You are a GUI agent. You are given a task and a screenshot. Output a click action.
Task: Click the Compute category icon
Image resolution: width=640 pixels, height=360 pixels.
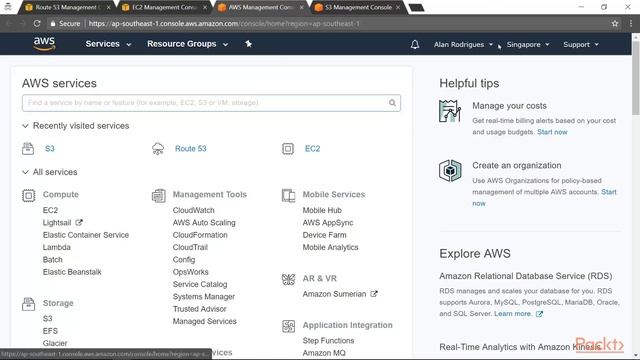[x=29, y=196]
